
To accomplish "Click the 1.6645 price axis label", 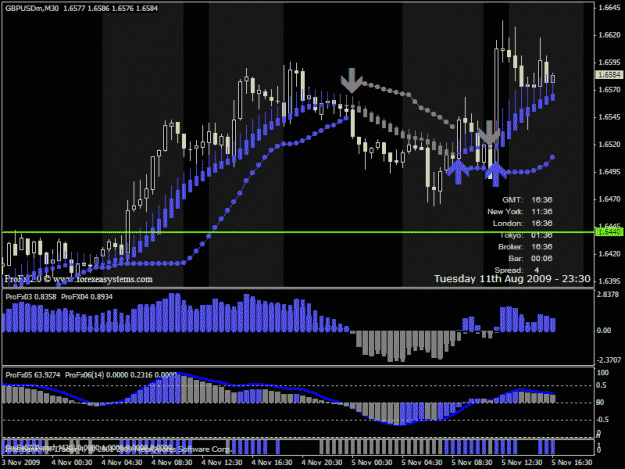I will 609,8.
